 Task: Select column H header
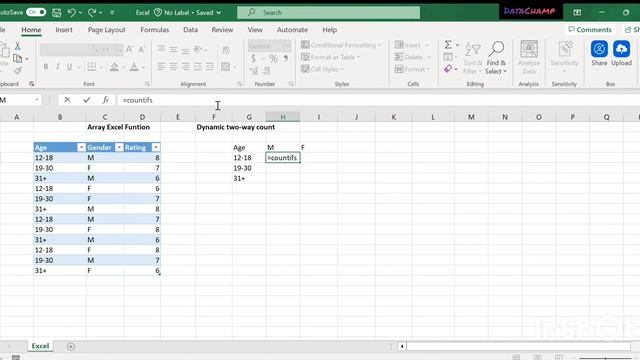click(x=282, y=117)
